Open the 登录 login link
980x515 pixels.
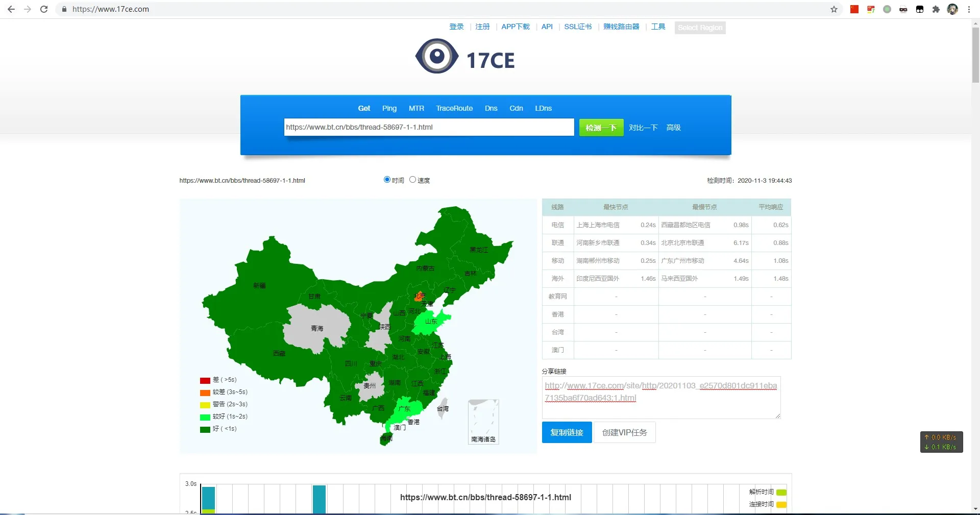456,27
